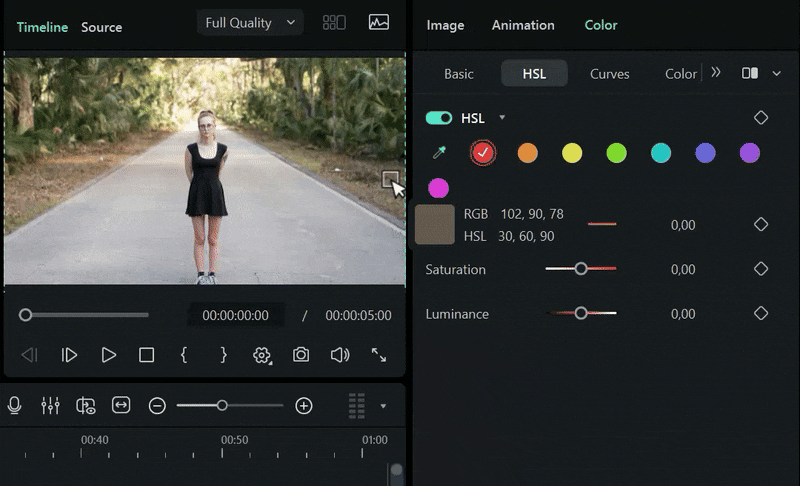Click the hue keyframe diamond icon
Viewport: 800px width, 486px height.
761,224
